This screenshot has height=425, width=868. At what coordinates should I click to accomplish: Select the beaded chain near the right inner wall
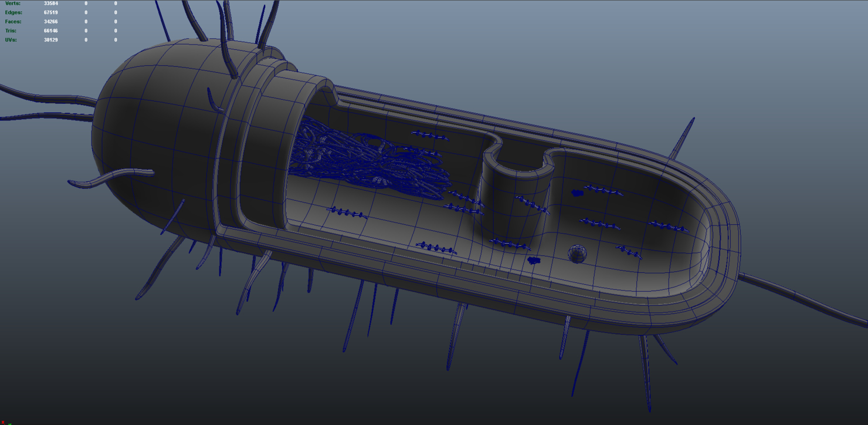(x=669, y=227)
